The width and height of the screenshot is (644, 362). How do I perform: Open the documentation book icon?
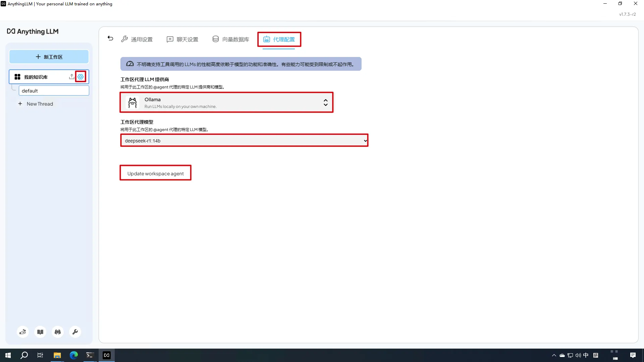click(40, 332)
